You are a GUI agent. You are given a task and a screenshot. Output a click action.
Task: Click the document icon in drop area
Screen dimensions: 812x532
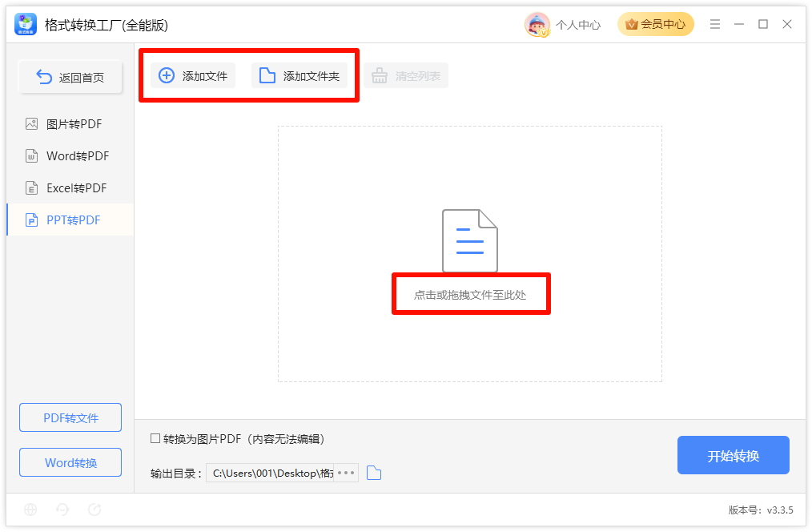point(470,241)
